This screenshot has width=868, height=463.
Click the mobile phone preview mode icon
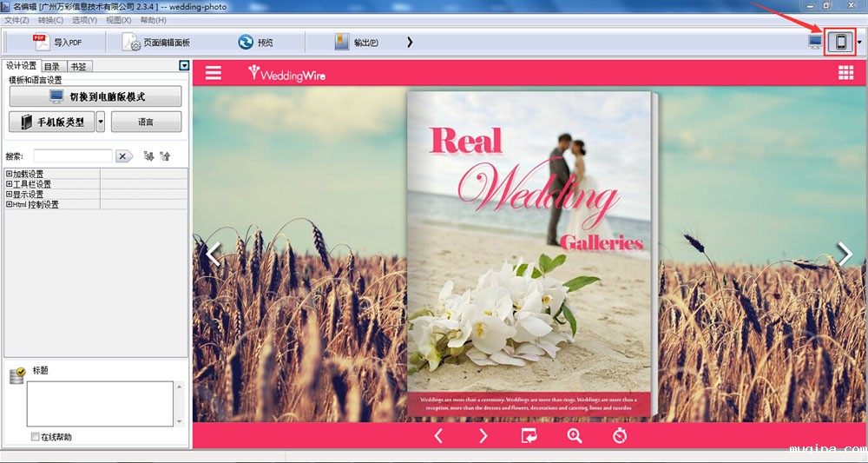click(840, 42)
